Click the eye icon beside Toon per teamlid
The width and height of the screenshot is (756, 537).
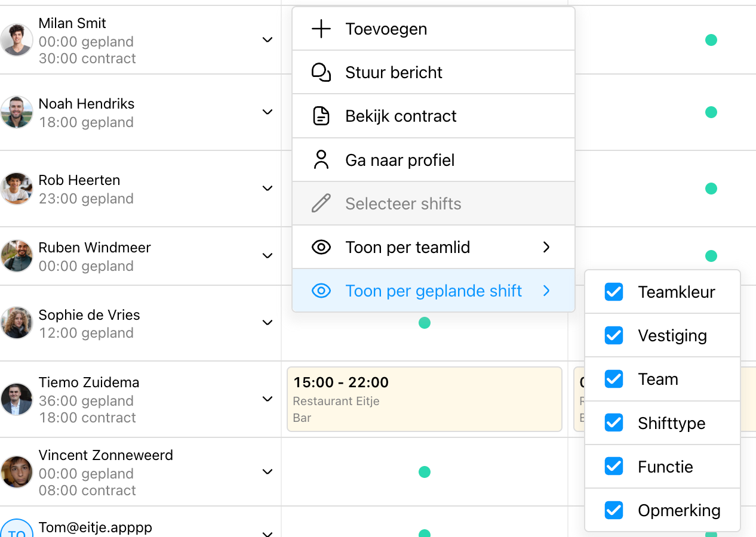coord(321,247)
